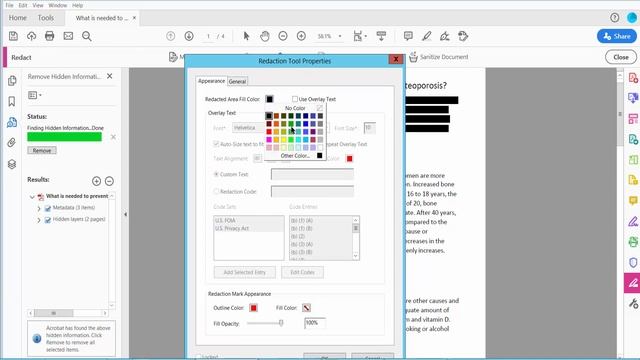Click the Fill Opacity 100% field
Viewport: 640px width, 360px height.
click(x=315, y=323)
